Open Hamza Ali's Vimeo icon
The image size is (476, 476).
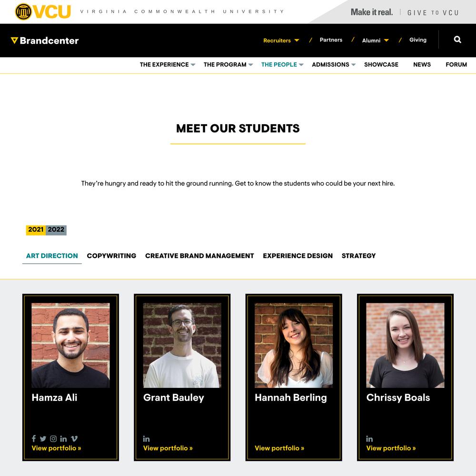74,439
